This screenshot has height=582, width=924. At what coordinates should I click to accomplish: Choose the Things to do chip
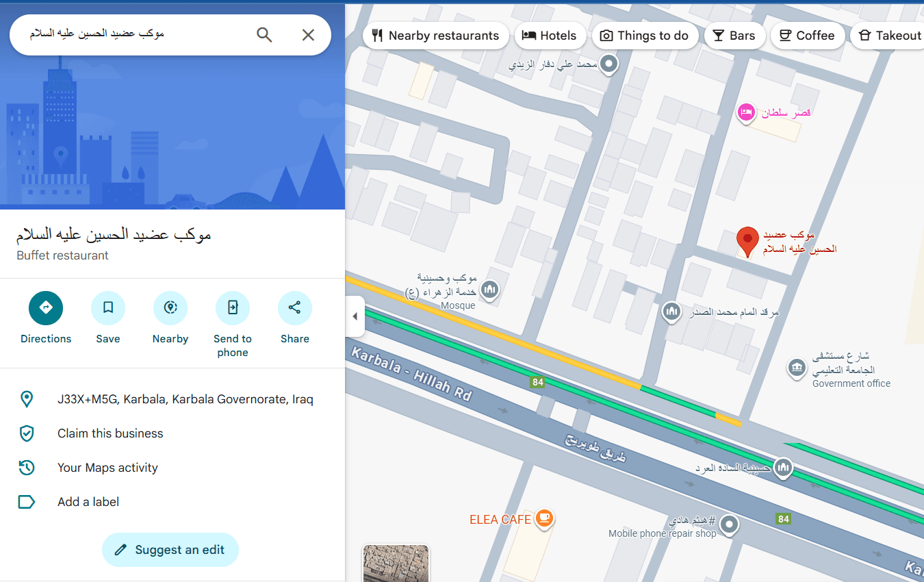coord(645,36)
